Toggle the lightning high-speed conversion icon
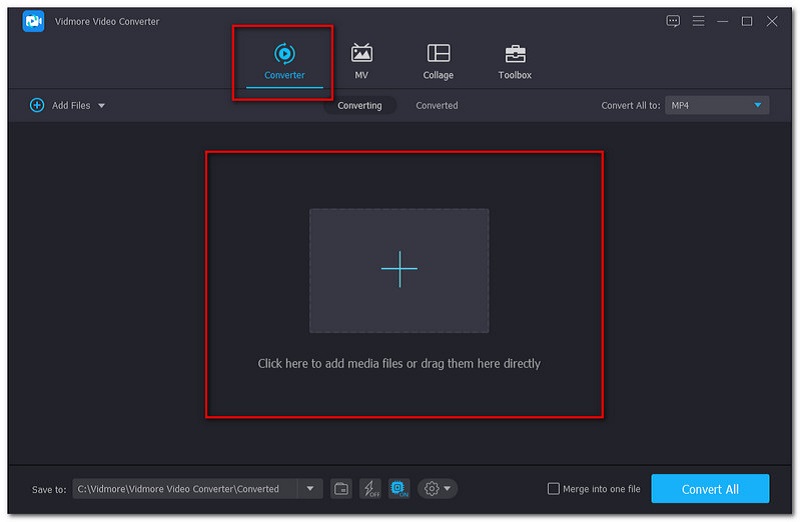This screenshot has width=800, height=522. (370, 489)
